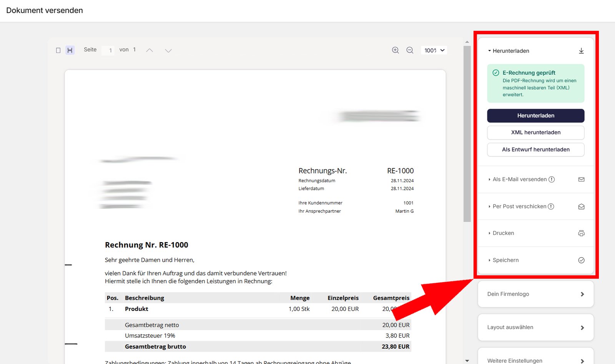Click the previous-page up arrow

[149, 50]
